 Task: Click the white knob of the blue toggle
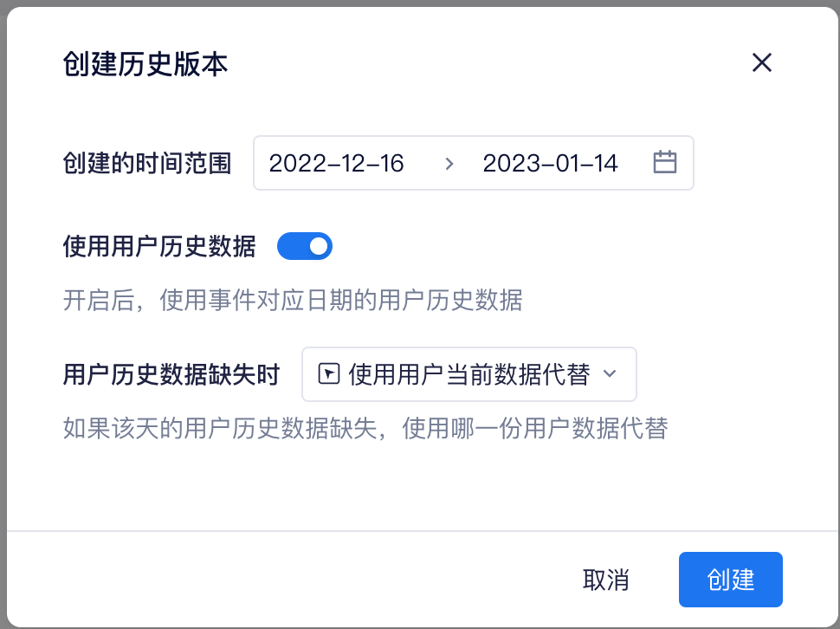pos(319,246)
